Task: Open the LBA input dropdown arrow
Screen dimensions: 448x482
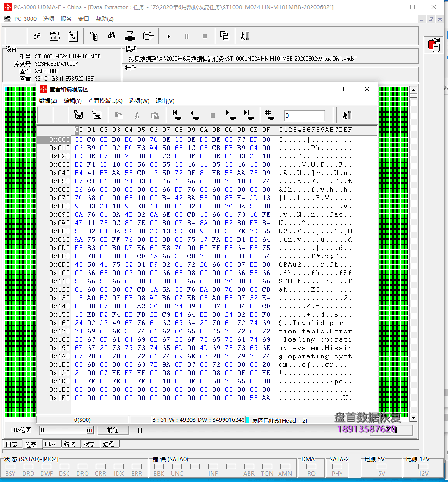Action: [90, 430]
